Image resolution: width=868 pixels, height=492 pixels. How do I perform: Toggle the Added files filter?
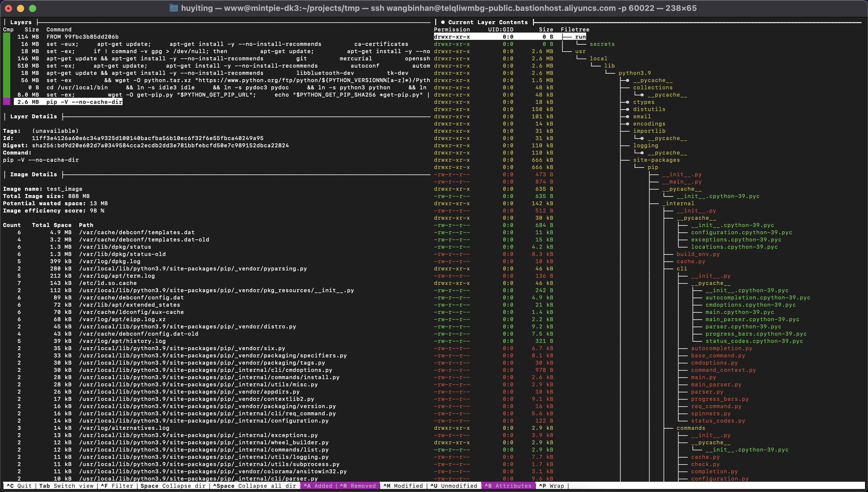coord(318,486)
